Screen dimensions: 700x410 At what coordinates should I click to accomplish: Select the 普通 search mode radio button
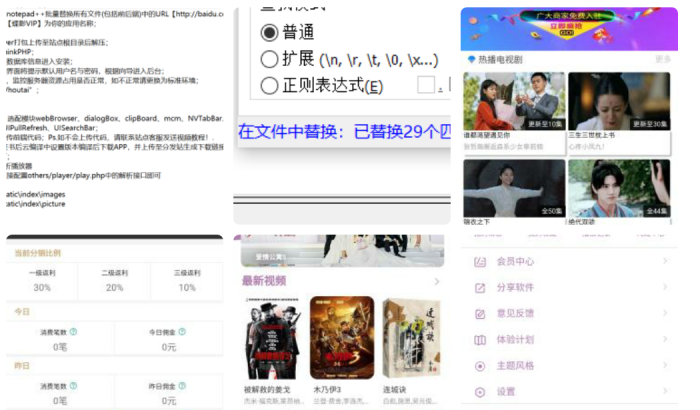click(269, 33)
